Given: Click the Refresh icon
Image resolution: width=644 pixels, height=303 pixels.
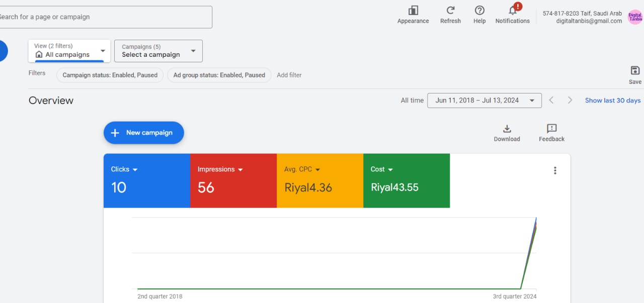Looking at the screenshot, I should coord(450,11).
